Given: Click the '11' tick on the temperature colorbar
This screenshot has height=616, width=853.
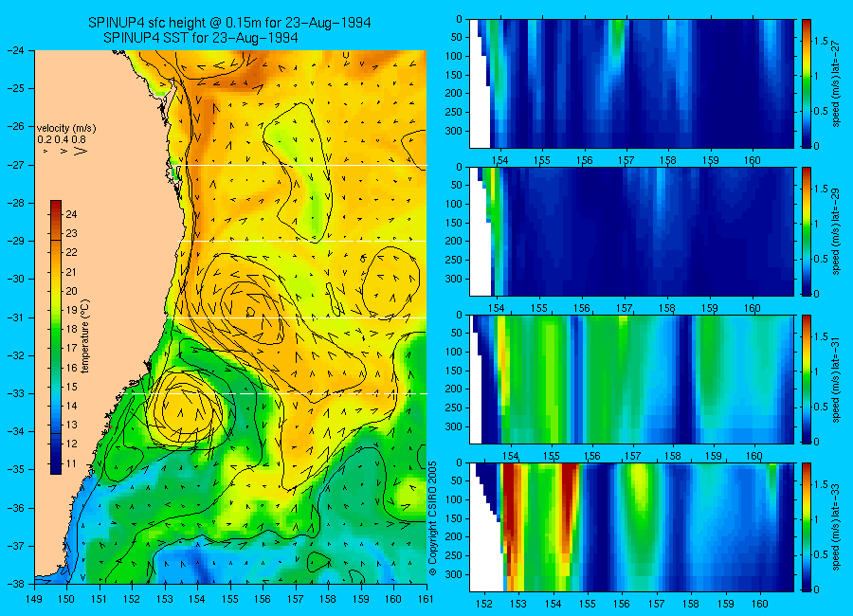Looking at the screenshot, I should click(x=71, y=463).
